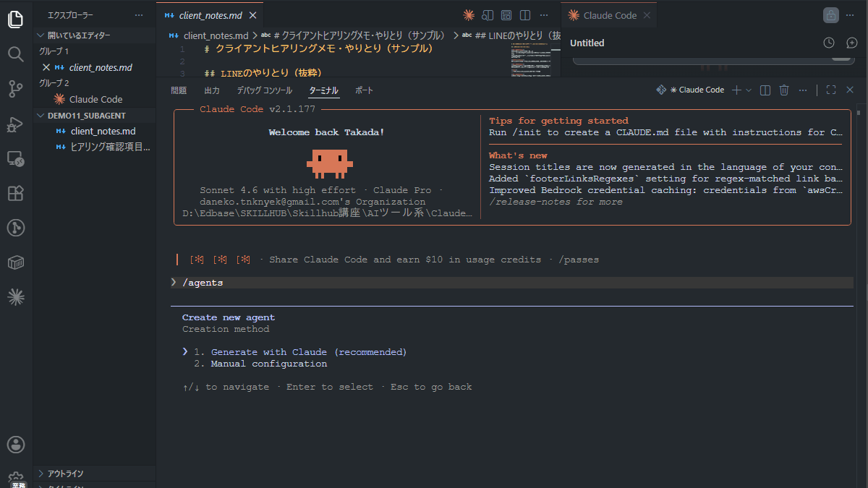Screen dimensions: 868x488
Task: Choose Manual configuration option
Action: coord(269,364)
